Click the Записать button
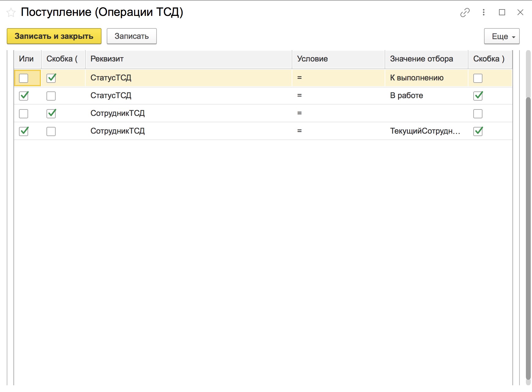 [x=132, y=36]
